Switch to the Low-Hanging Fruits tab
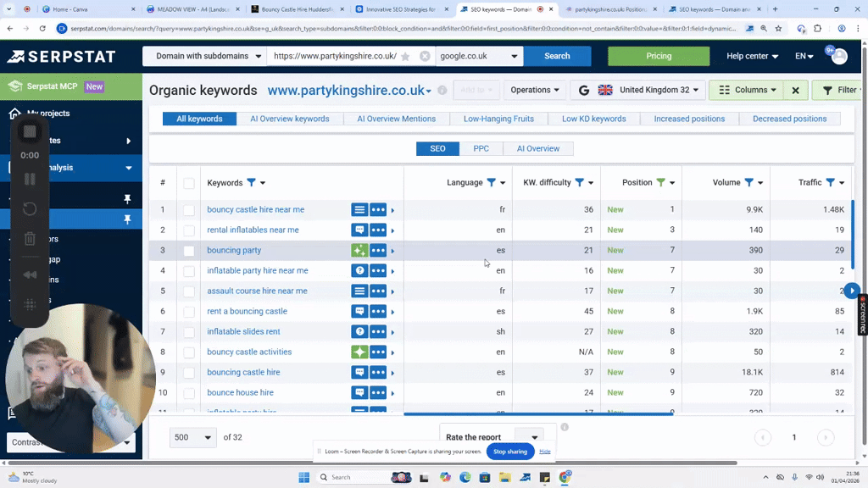The image size is (868, 488). click(498, 119)
